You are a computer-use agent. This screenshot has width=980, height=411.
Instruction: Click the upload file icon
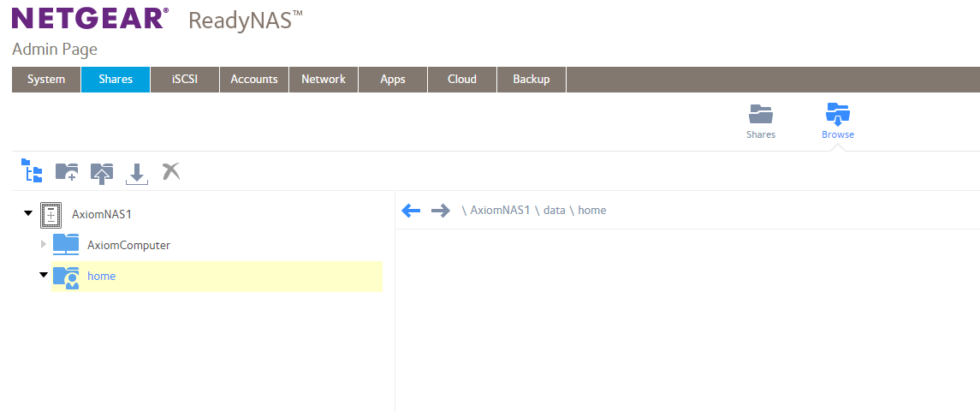(x=102, y=173)
